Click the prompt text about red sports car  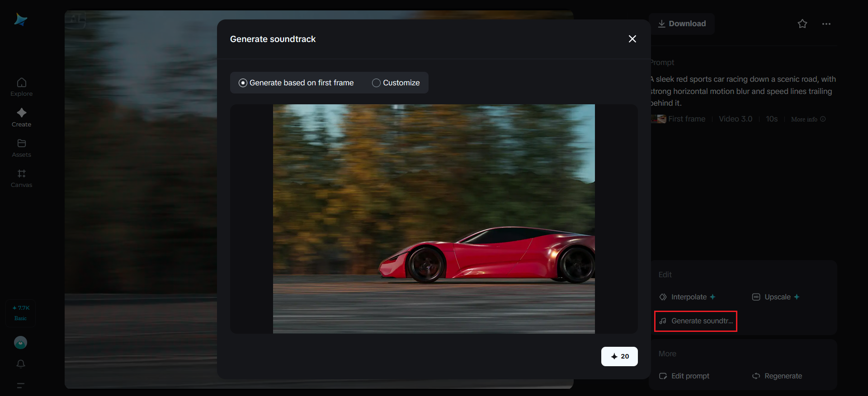[x=743, y=91]
